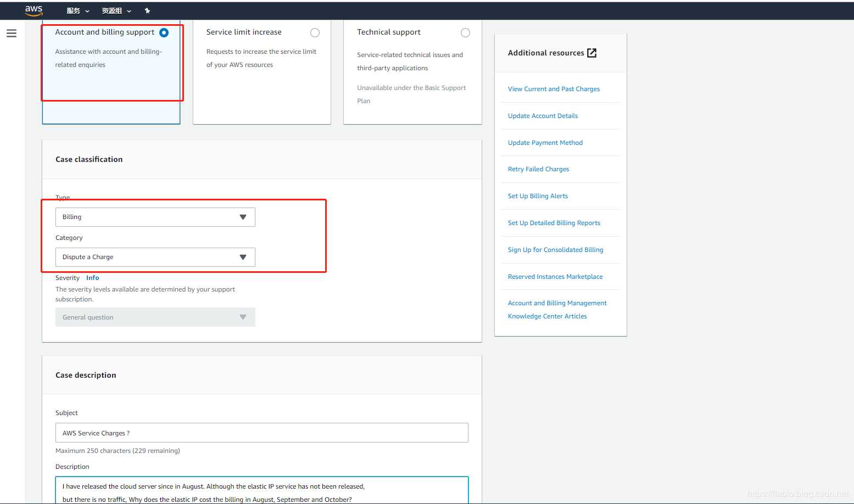Open View Current and Past Charges link
This screenshot has height=504, width=854.
(554, 89)
